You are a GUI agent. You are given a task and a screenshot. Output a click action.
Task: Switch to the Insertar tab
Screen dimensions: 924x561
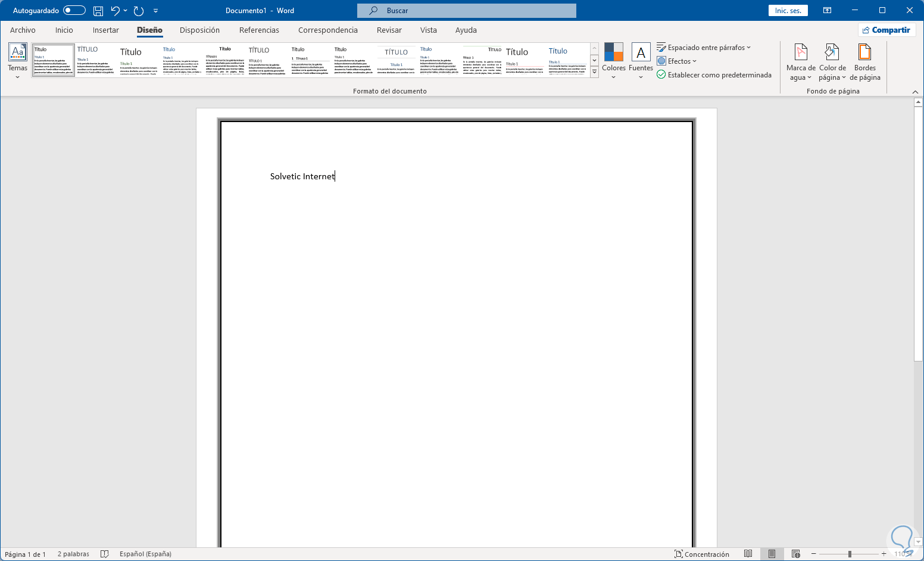point(106,30)
